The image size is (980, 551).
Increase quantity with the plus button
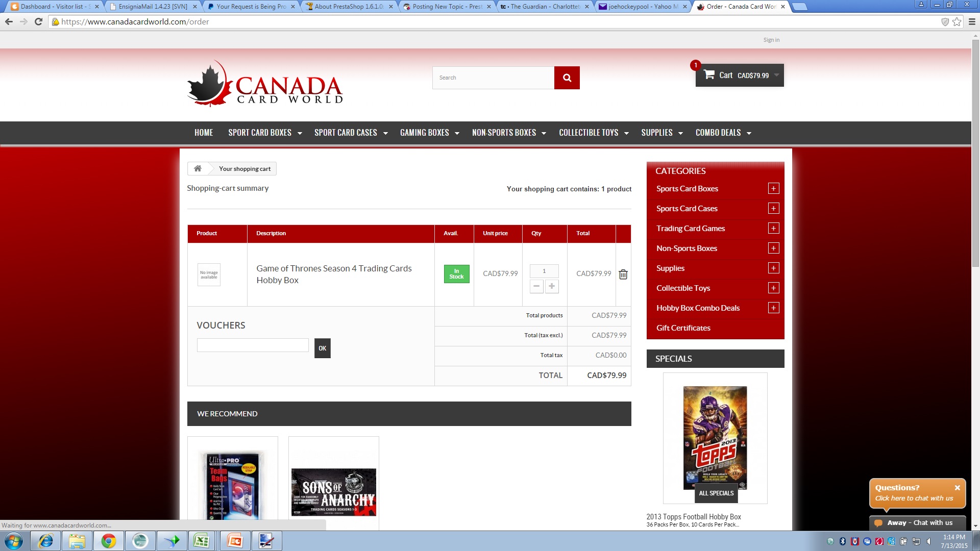pos(552,286)
